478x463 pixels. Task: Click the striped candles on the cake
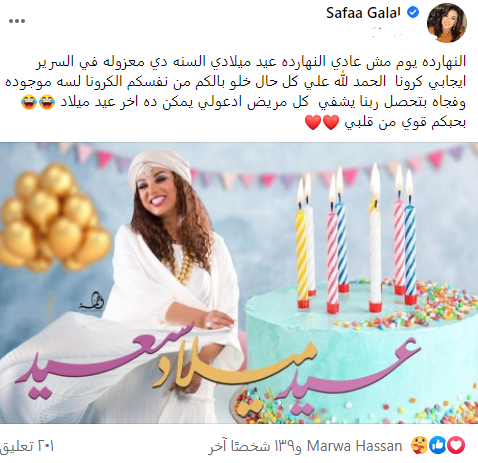355,238
